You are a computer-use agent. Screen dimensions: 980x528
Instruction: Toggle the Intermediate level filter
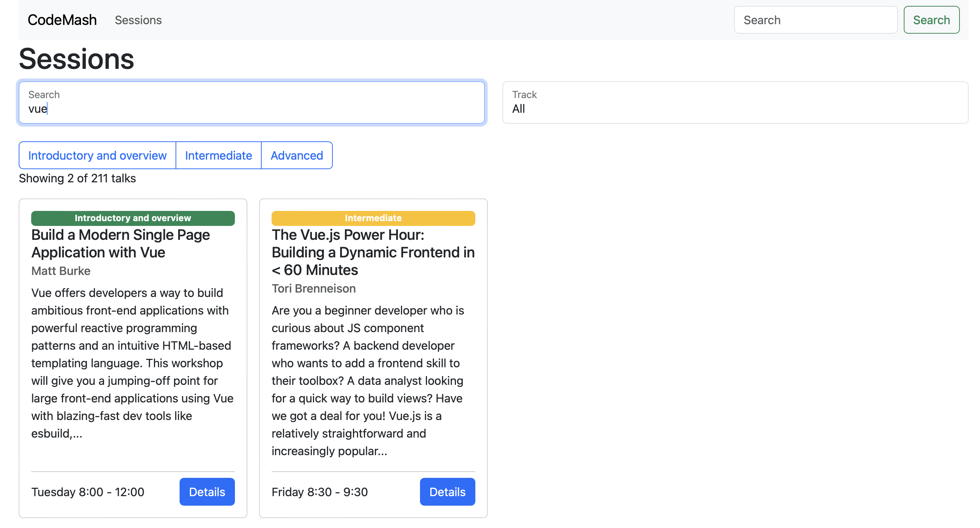(218, 156)
